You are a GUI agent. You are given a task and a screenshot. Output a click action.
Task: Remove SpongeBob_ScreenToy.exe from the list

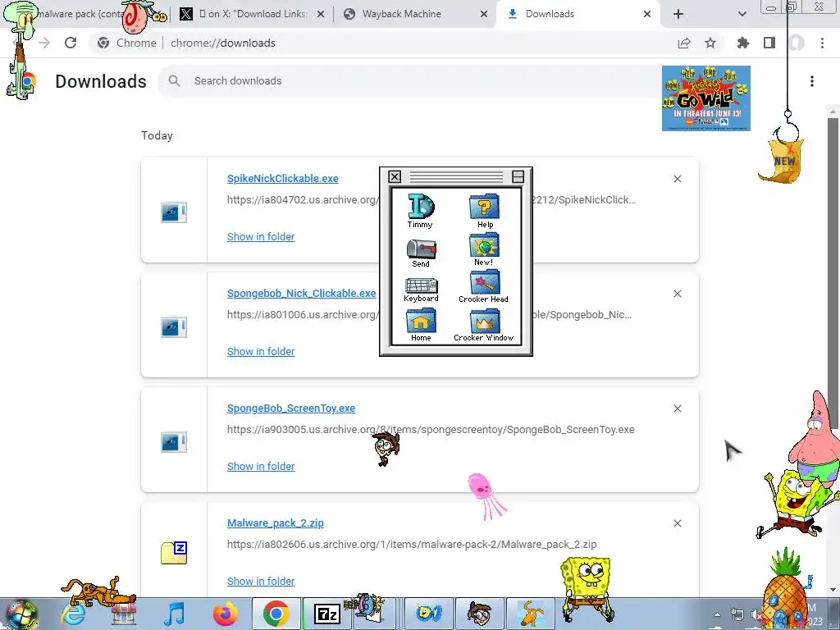tap(678, 409)
